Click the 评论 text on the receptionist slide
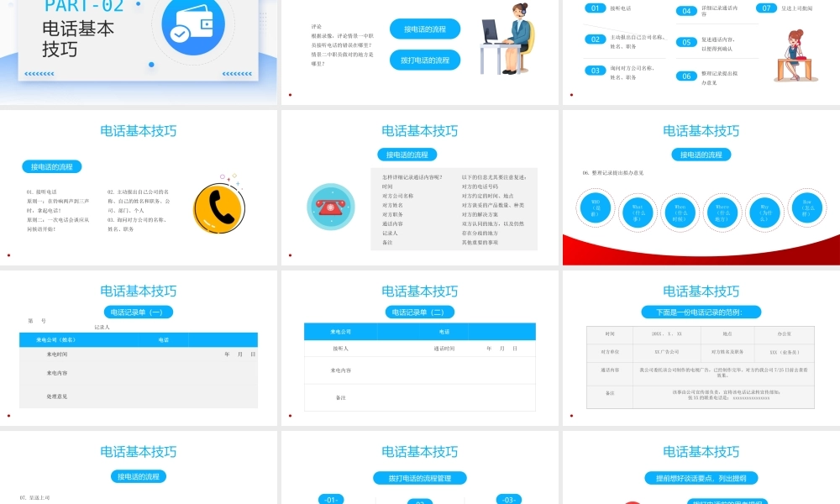This screenshot has height=504, width=840. point(316,26)
